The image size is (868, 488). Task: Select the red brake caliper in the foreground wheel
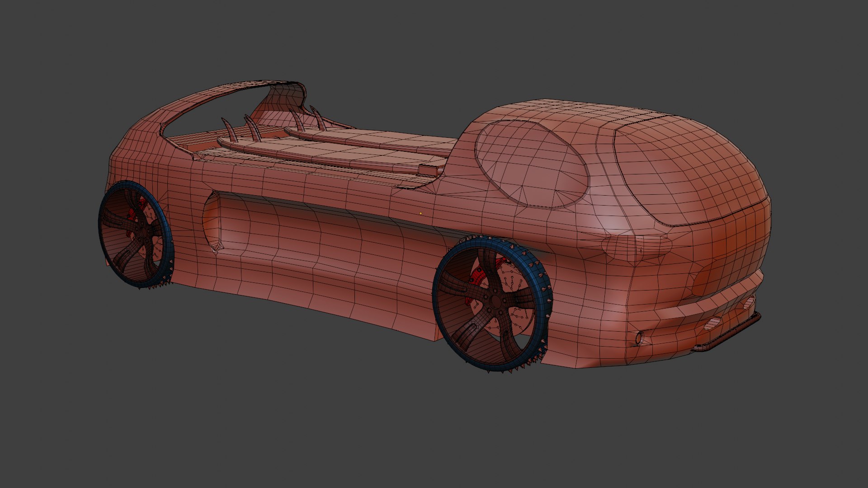click(478, 277)
